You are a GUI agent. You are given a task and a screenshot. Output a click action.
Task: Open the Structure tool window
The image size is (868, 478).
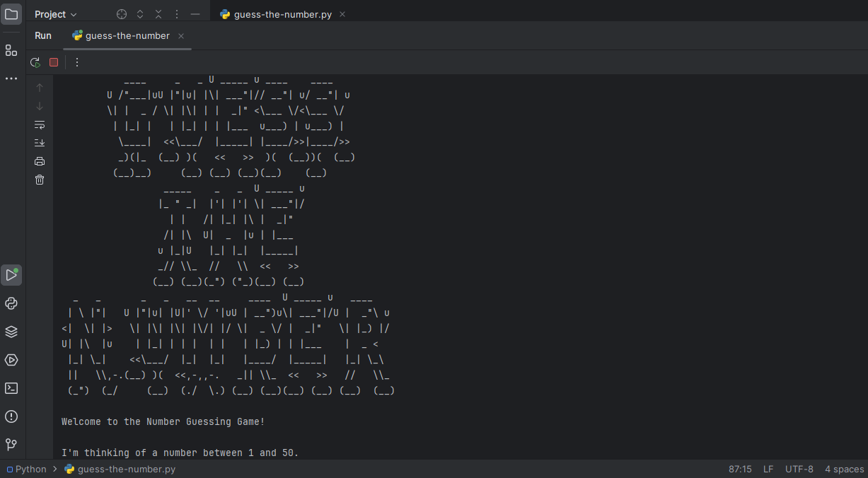pos(11,50)
